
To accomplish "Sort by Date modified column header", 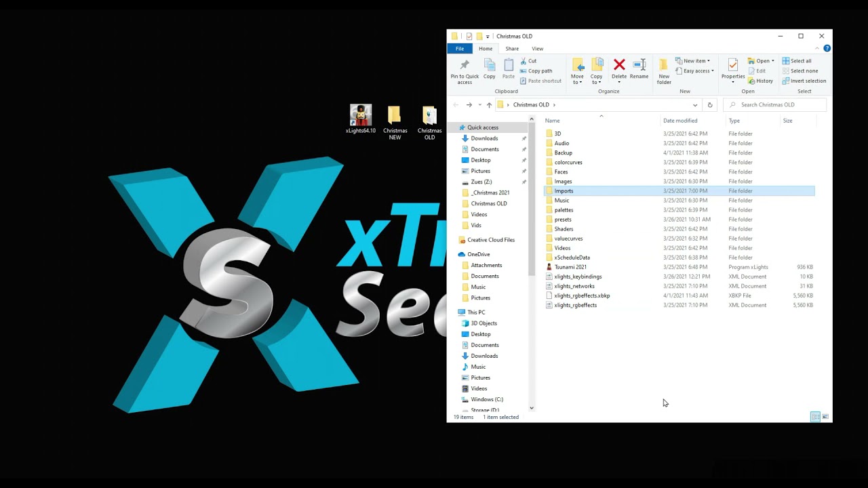I will (680, 121).
